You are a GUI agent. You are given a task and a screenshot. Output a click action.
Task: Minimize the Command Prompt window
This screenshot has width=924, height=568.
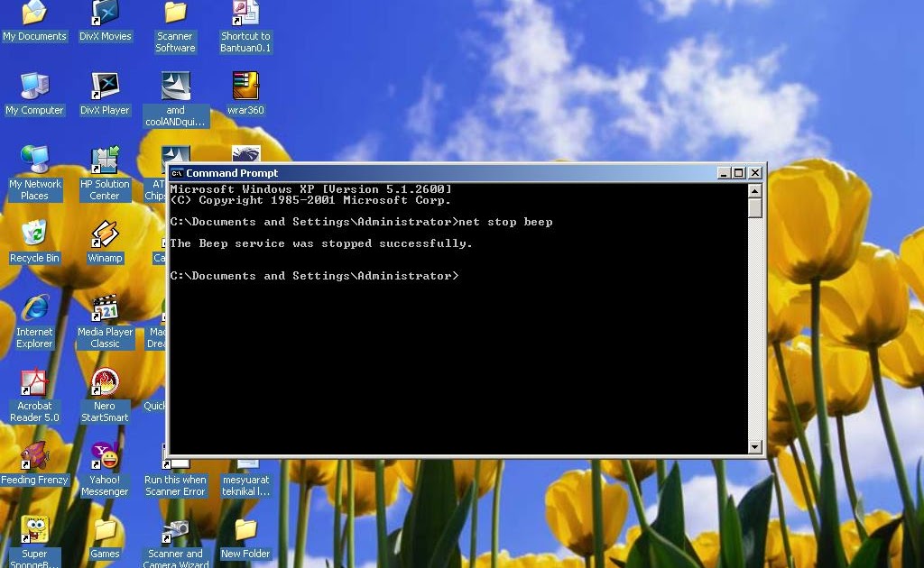pyautogui.click(x=725, y=173)
